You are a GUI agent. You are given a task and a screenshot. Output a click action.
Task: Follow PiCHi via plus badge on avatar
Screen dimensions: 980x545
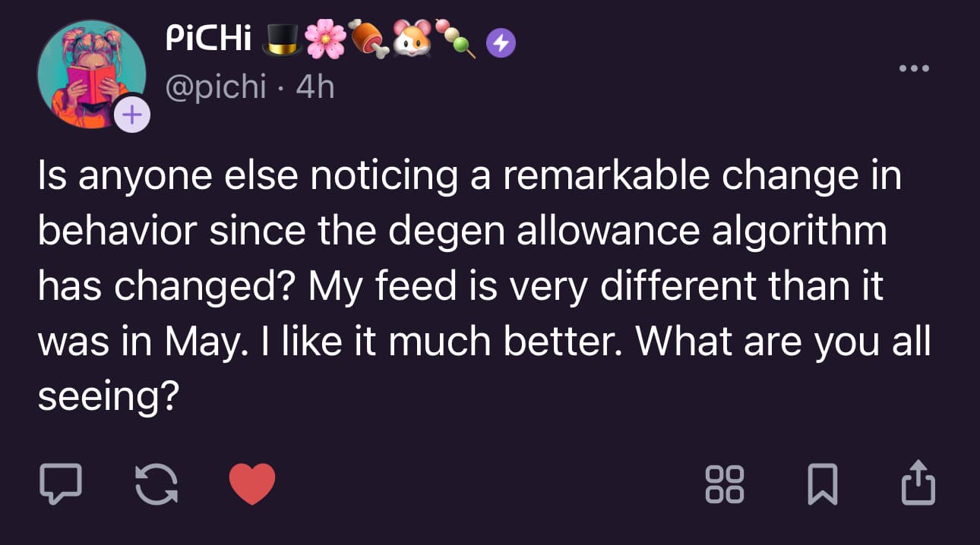tap(132, 115)
